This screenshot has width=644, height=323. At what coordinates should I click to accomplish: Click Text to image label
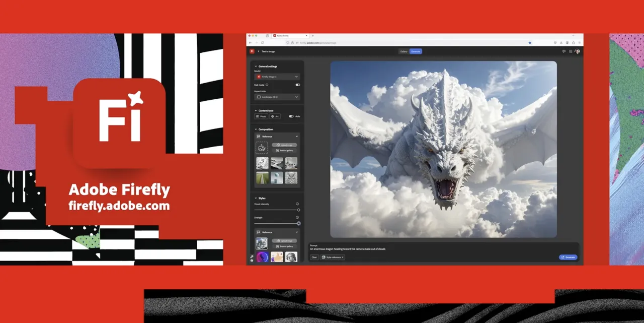pos(268,51)
